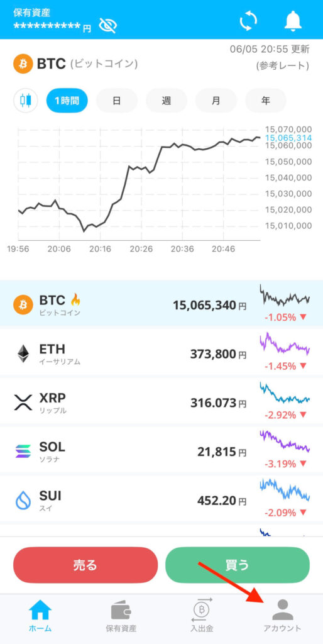Open the 入出金 deposit/withdraw tab
Image resolution: width=323 pixels, height=644 pixels.
pyautogui.click(x=202, y=616)
